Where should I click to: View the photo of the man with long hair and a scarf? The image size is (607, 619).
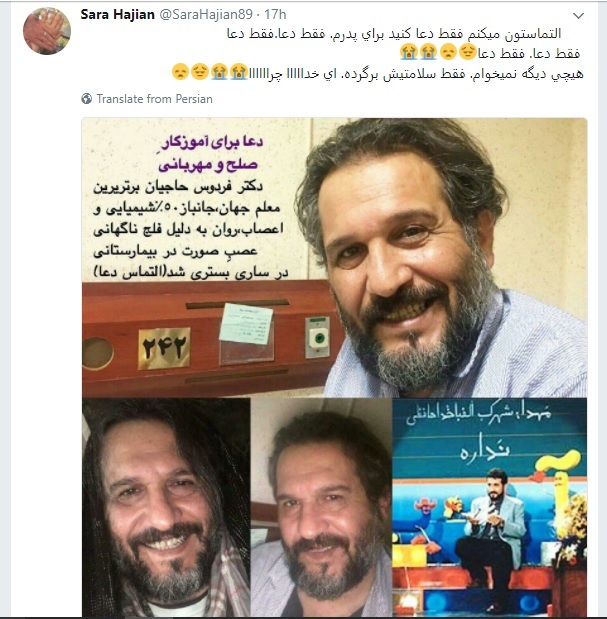[166, 507]
